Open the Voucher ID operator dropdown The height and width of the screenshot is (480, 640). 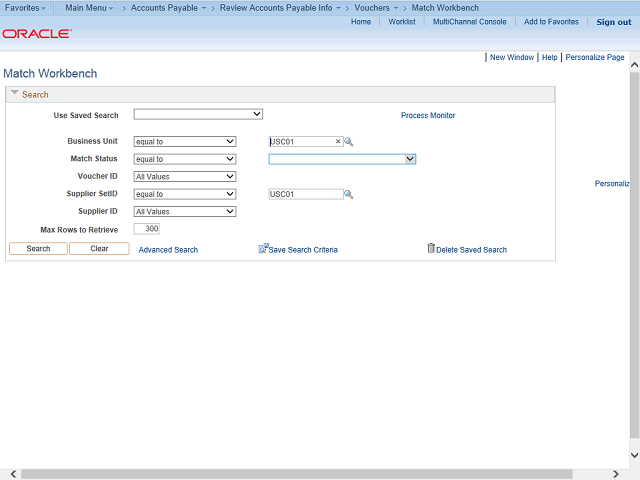(185, 177)
